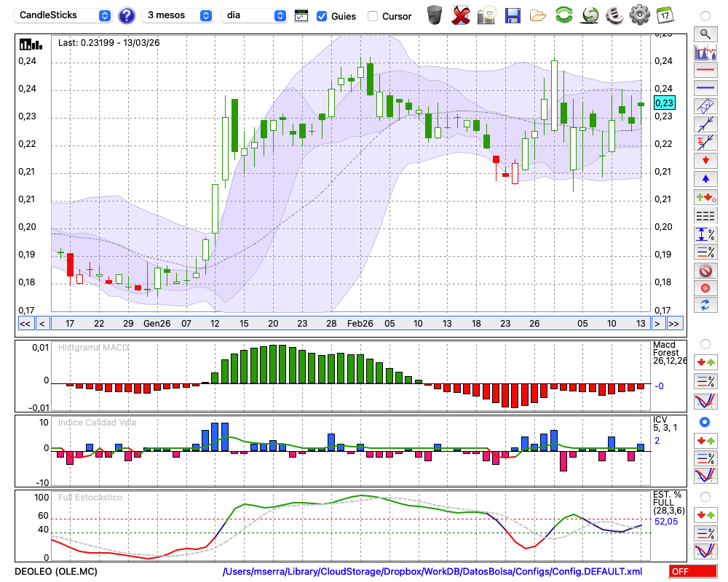This screenshot has width=728, height=582.
Task: Uncheck the Guies checkbox
Action: coord(322,16)
